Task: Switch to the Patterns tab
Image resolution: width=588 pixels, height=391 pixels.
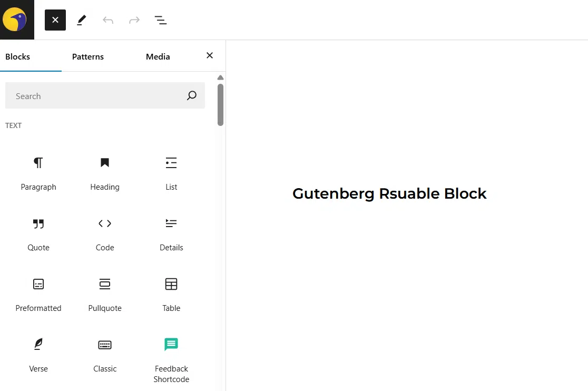Action: click(87, 56)
